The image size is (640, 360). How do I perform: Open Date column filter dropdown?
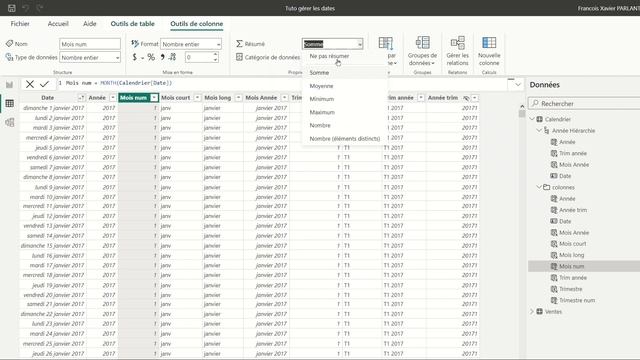81,98
